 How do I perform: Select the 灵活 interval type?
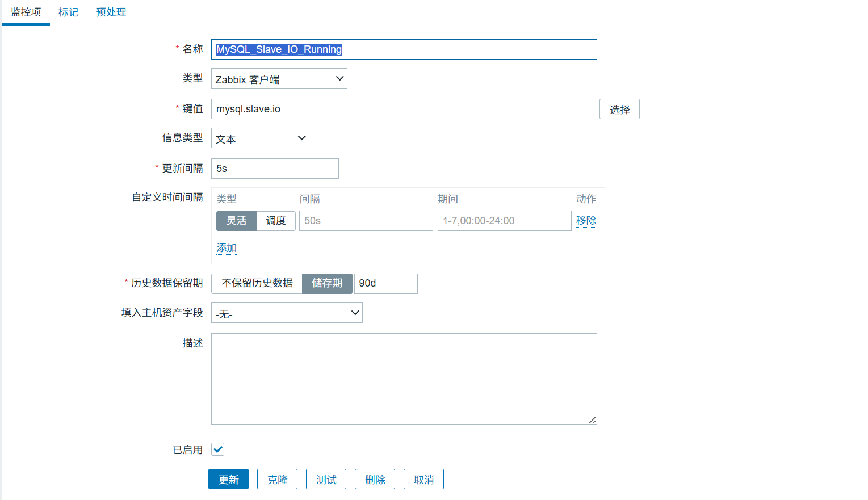coord(236,221)
